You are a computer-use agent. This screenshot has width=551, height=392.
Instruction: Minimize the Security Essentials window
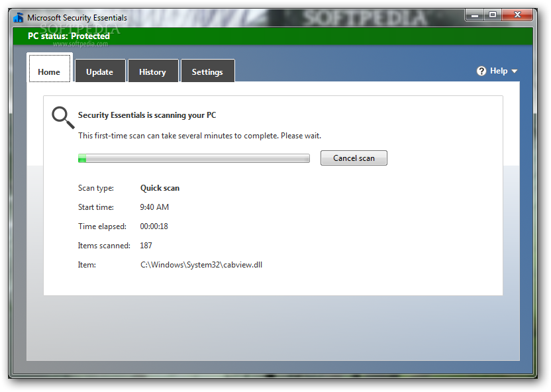click(x=475, y=15)
